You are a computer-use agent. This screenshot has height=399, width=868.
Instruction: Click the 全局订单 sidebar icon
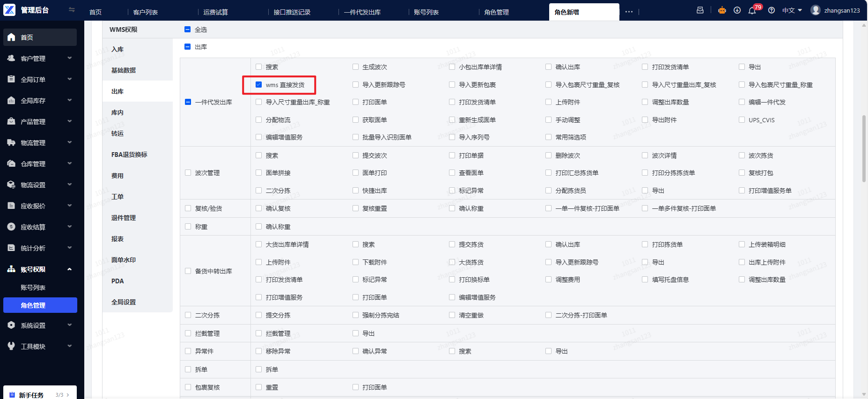(11, 79)
